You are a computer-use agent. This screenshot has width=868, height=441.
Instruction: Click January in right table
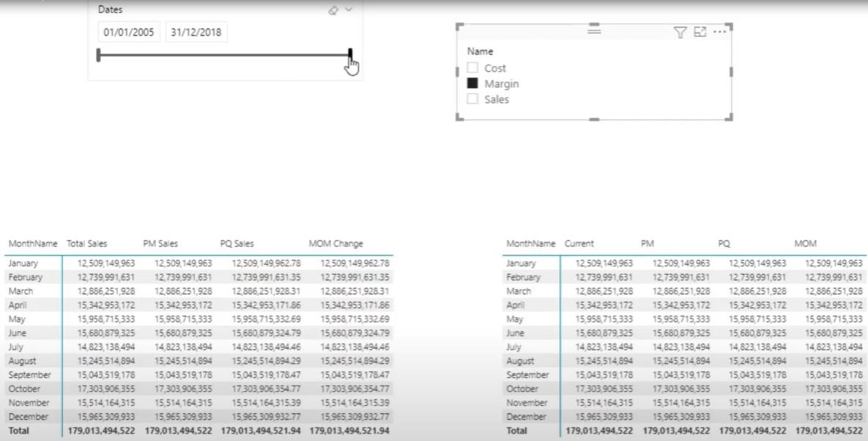tap(521, 264)
